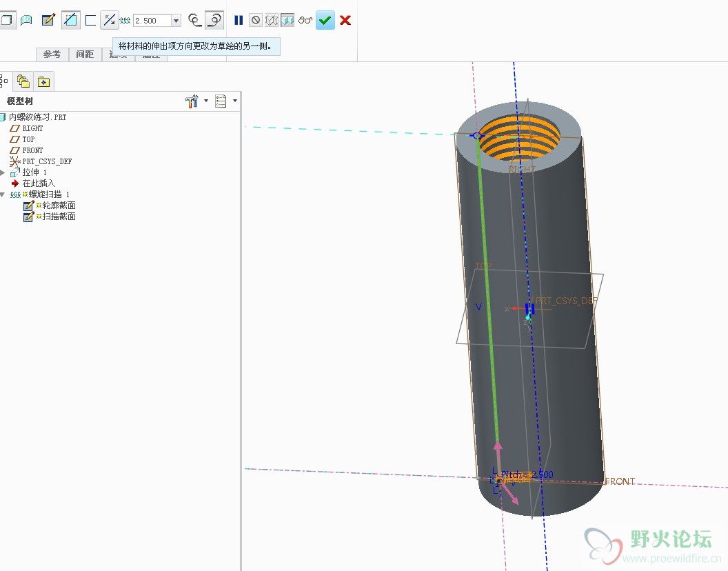
Task: Switch to the folder browser tab
Action: 23,81
